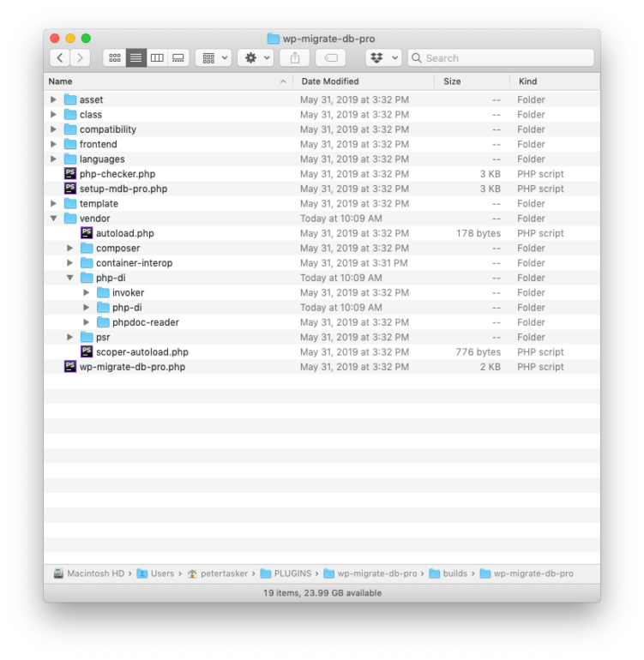Select the php-checker.php file
Viewport: 644px width, 660px height.
(117, 174)
